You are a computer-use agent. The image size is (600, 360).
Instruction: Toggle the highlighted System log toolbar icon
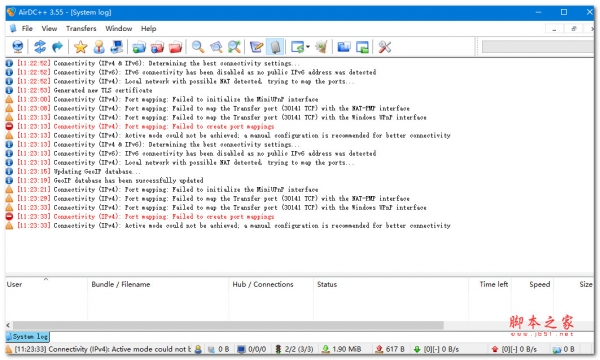click(275, 47)
